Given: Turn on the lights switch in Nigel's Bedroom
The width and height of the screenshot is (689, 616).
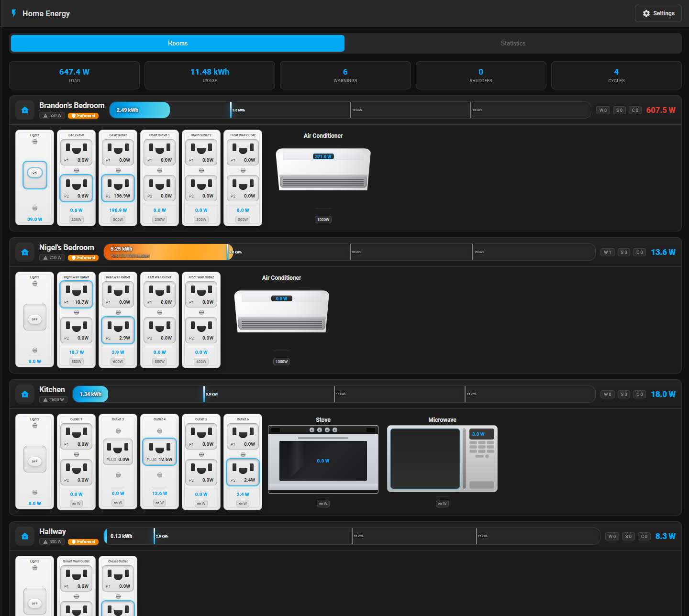Looking at the screenshot, I should [x=35, y=317].
